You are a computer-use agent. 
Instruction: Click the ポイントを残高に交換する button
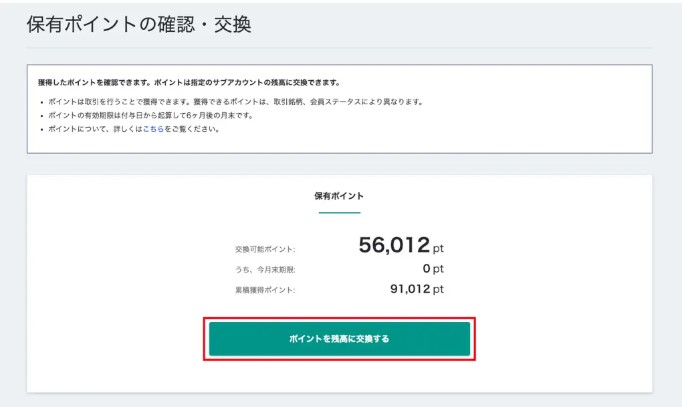pyautogui.click(x=339, y=339)
